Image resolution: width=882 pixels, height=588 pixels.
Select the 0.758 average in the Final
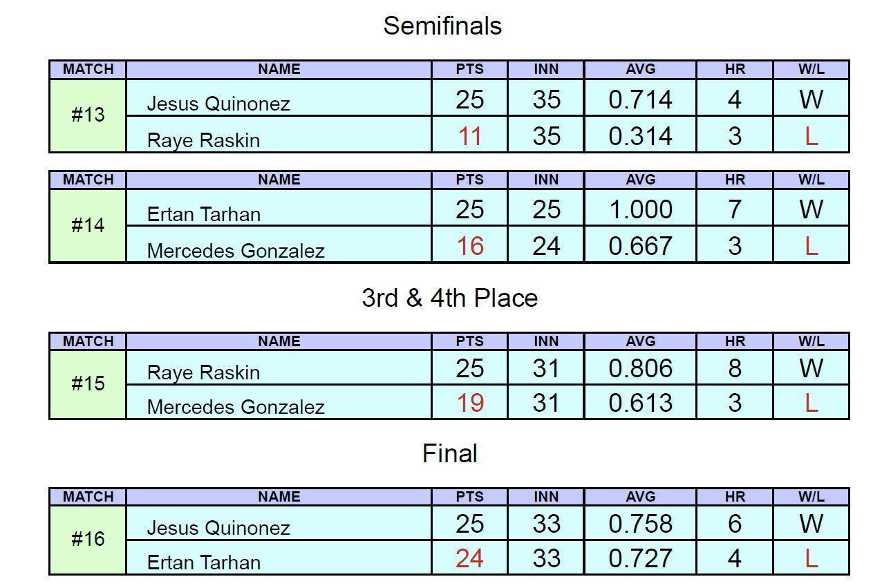(x=640, y=524)
